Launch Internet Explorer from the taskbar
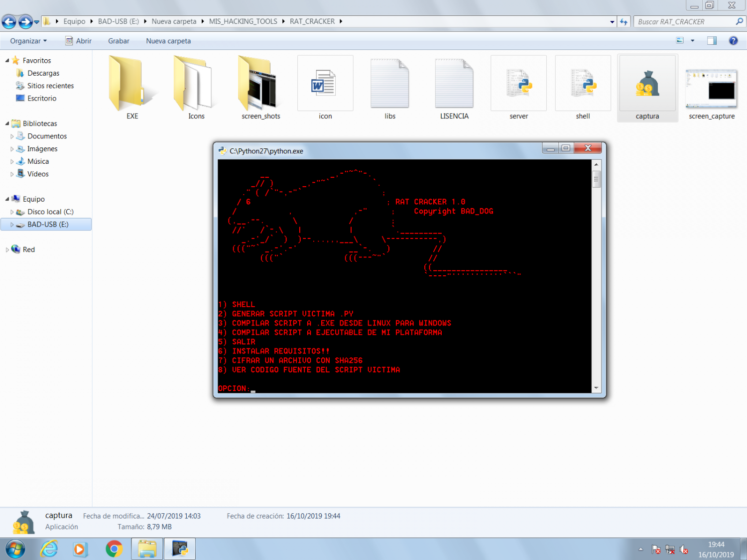This screenshot has height=560, width=747. [49, 549]
